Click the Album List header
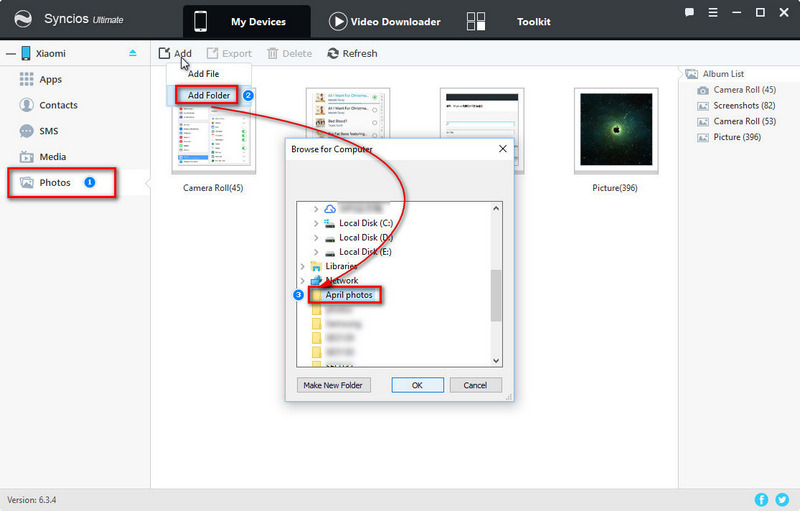 (x=723, y=74)
